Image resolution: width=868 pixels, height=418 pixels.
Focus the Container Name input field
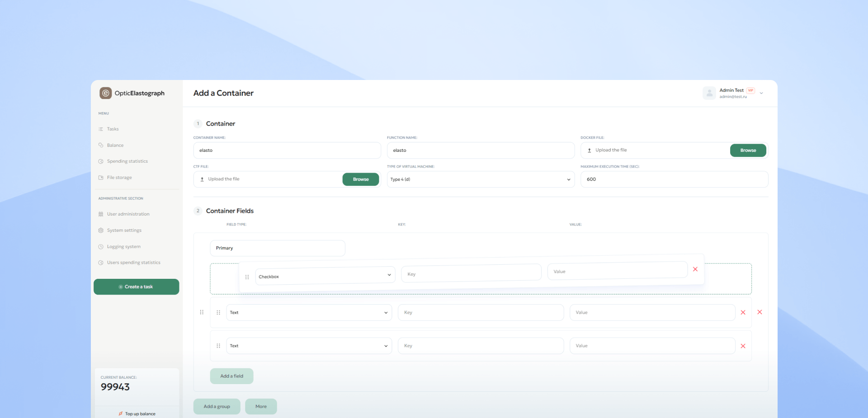287,150
